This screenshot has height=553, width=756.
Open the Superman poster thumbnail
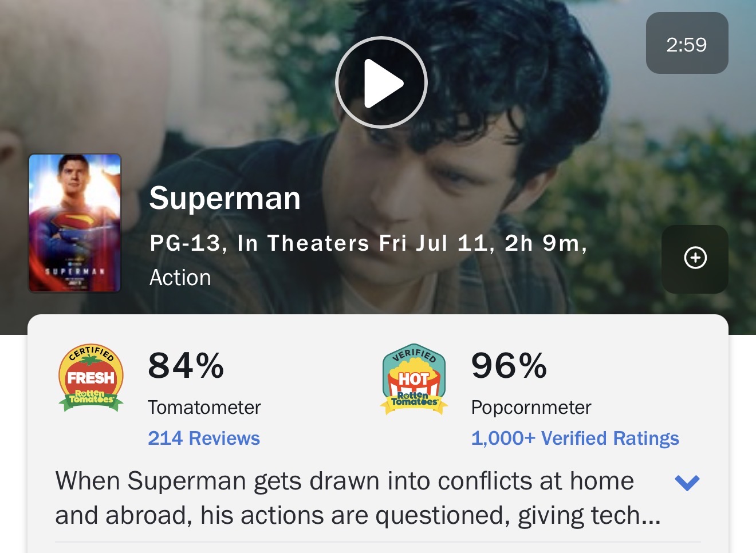75,223
